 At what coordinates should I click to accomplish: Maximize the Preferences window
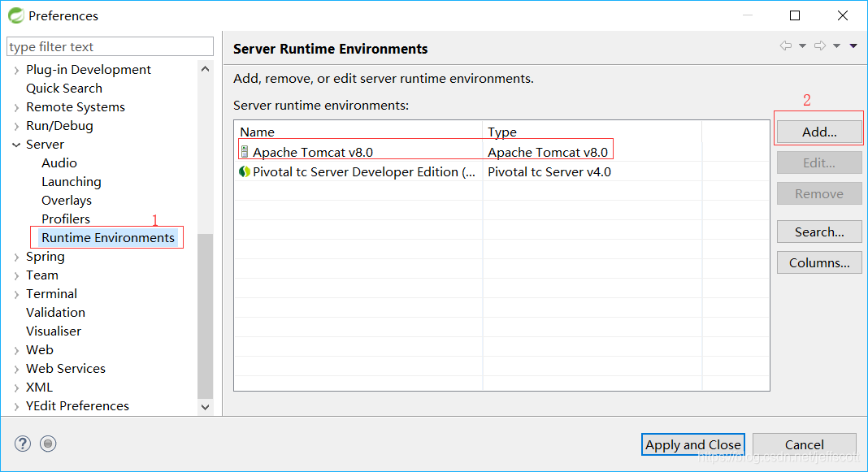click(795, 15)
